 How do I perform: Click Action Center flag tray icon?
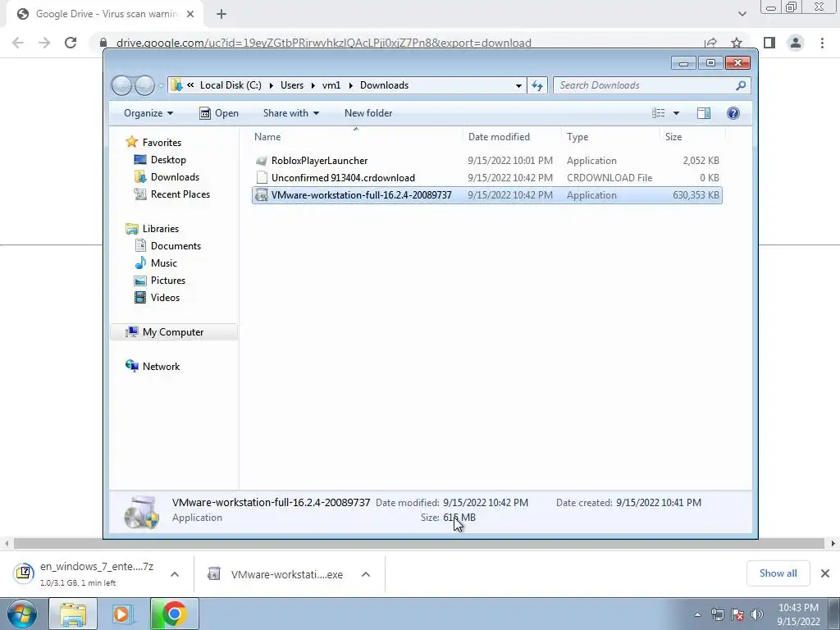coord(737,614)
